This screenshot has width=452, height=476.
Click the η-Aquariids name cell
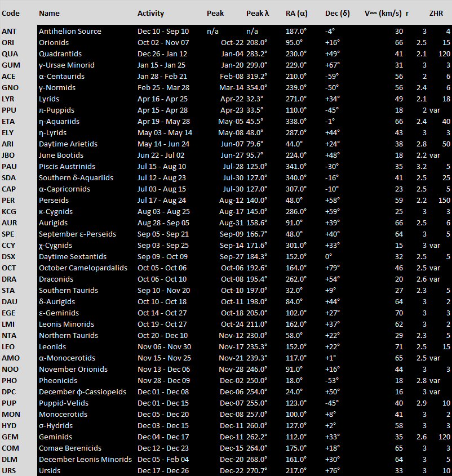click(59, 121)
